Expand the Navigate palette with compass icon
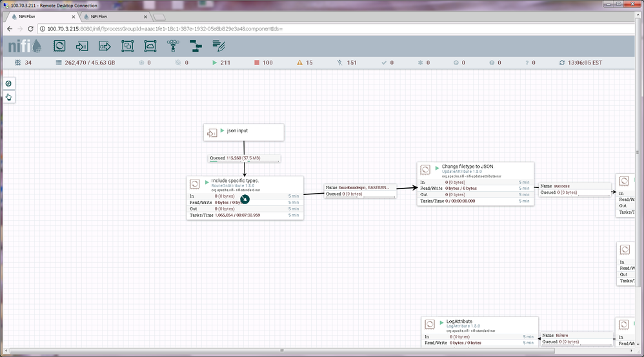The image size is (644, 357). 9,83
